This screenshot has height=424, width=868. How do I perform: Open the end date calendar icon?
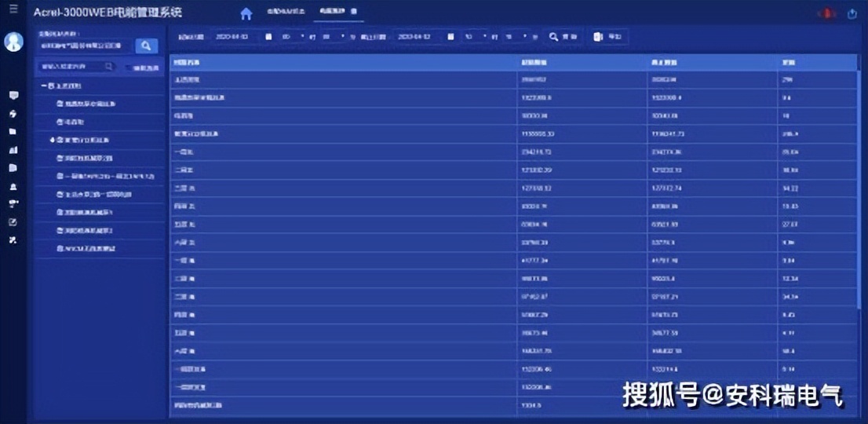451,37
